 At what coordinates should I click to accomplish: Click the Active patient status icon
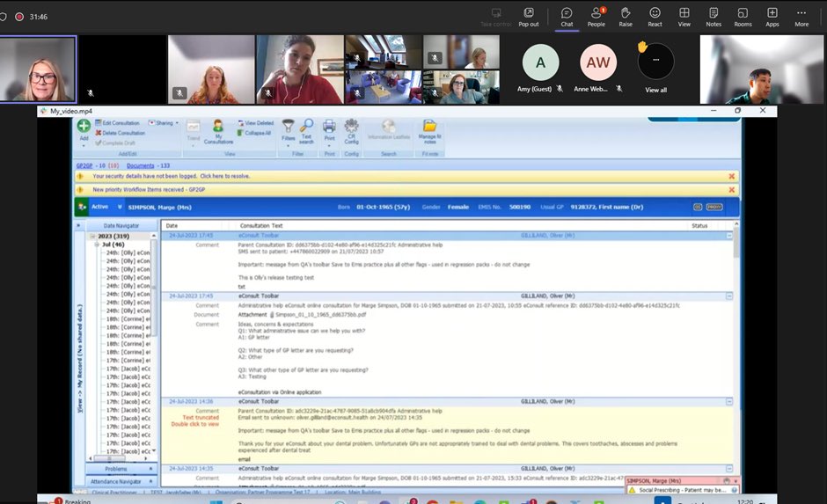[x=83, y=208]
